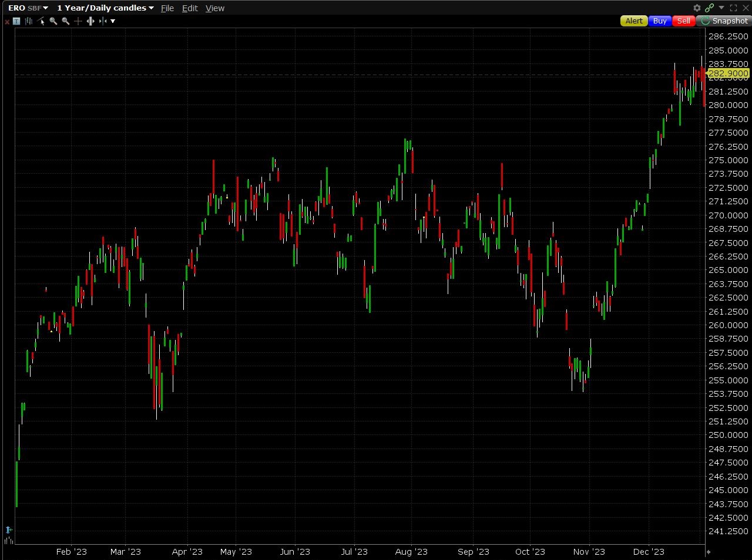Click the zoom out magnifier
The image size is (752, 560).
pyautogui.click(x=66, y=21)
